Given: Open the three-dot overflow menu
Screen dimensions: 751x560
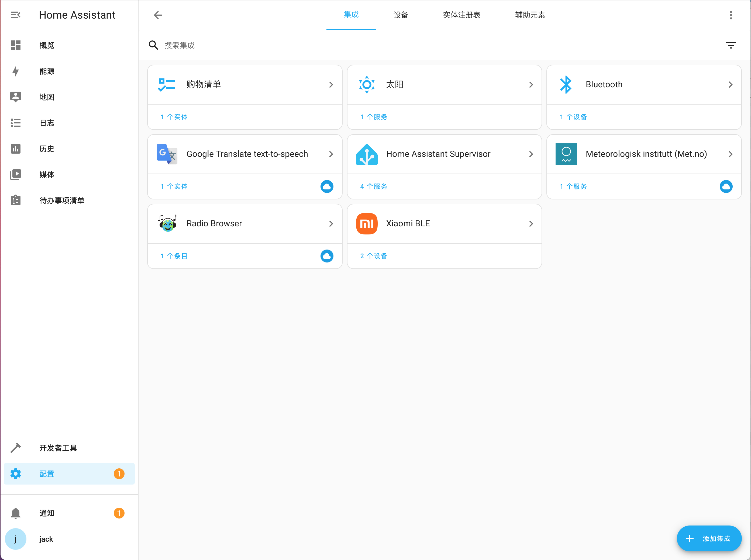Looking at the screenshot, I should 731,15.
